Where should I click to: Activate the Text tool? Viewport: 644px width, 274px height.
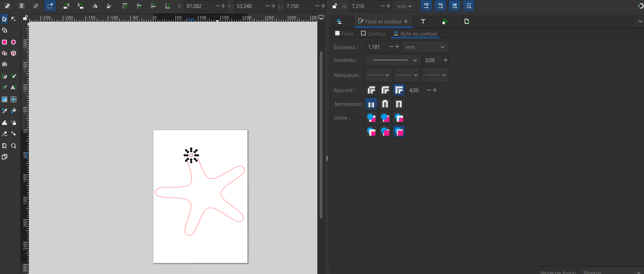[13, 88]
